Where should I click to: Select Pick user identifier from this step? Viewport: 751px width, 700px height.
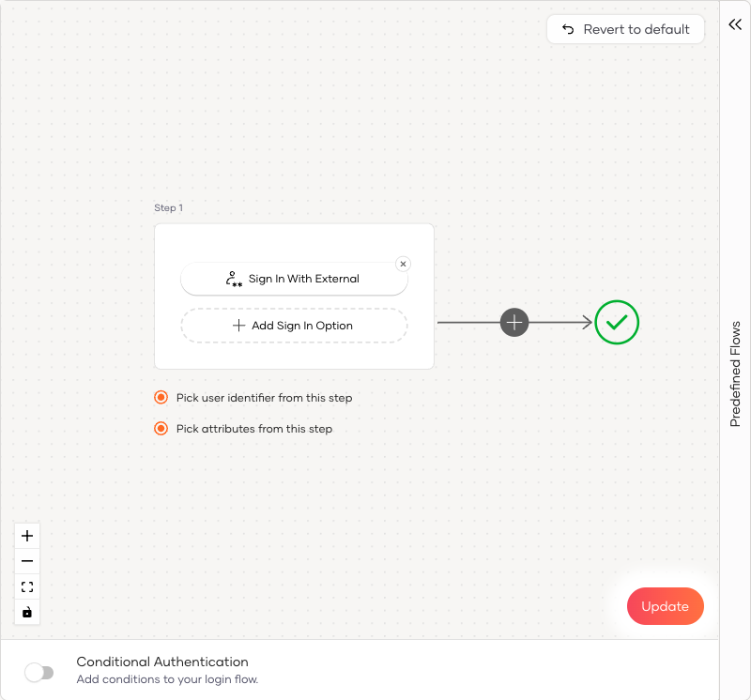161,397
